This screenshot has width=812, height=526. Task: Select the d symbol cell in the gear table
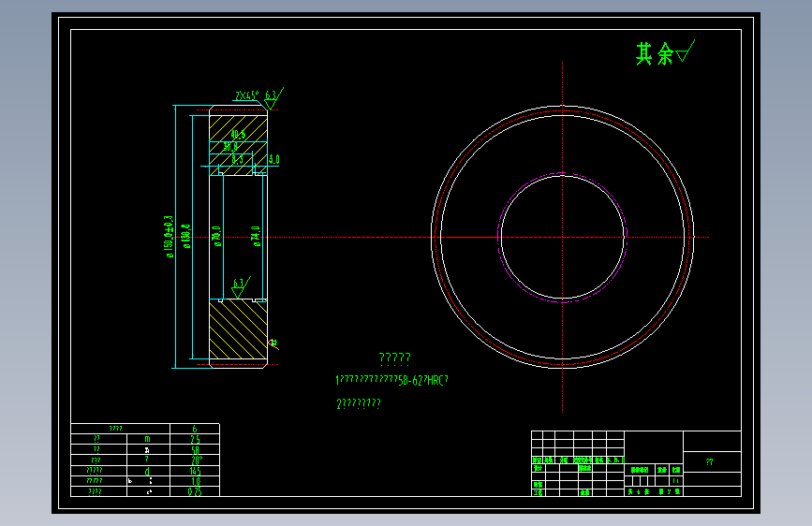pos(148,471)
